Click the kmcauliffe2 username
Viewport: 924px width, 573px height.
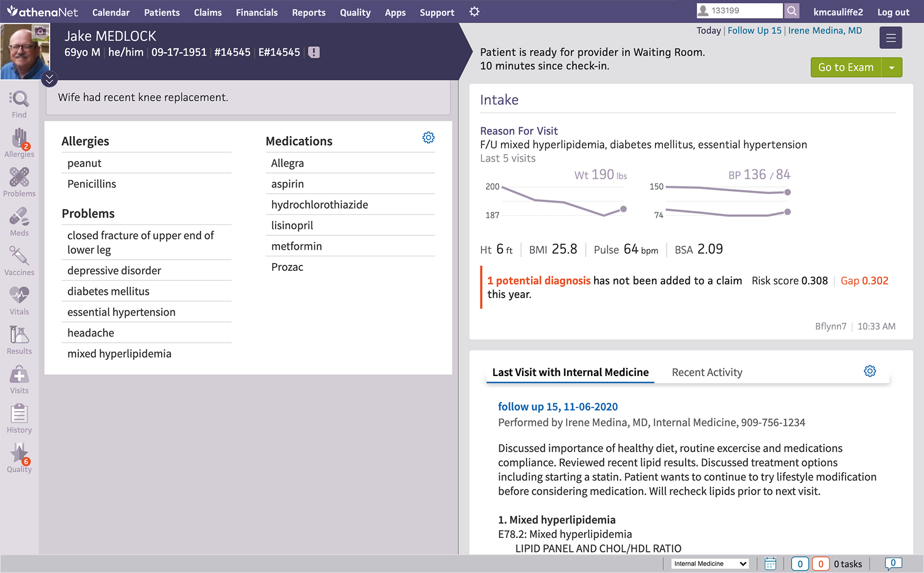coord(838,12)
